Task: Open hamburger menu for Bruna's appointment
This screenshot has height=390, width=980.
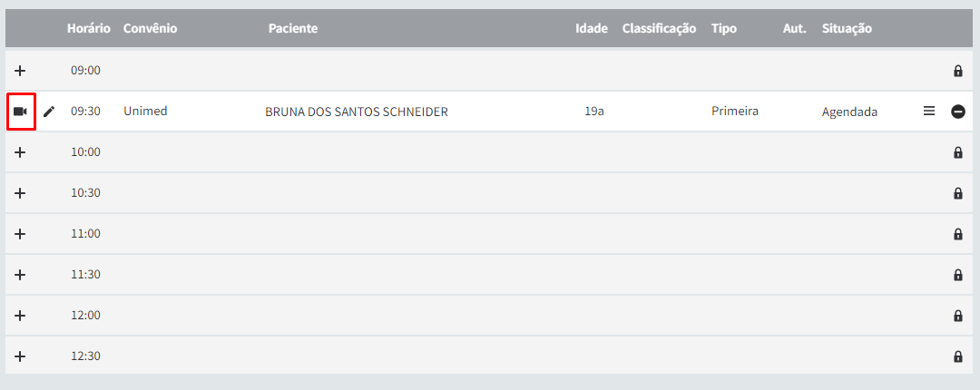Action: (x=929, y=112)
